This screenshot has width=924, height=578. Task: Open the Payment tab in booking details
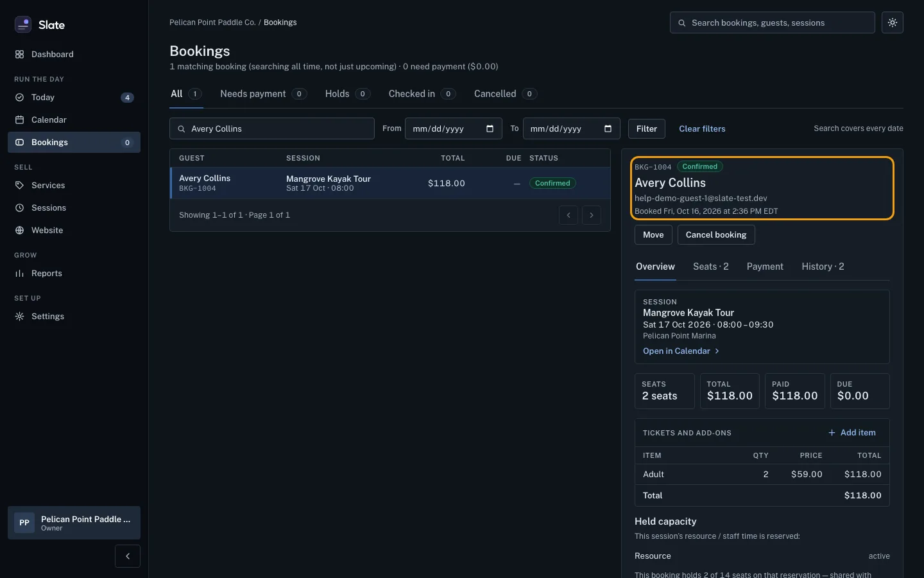pos(765,267)
